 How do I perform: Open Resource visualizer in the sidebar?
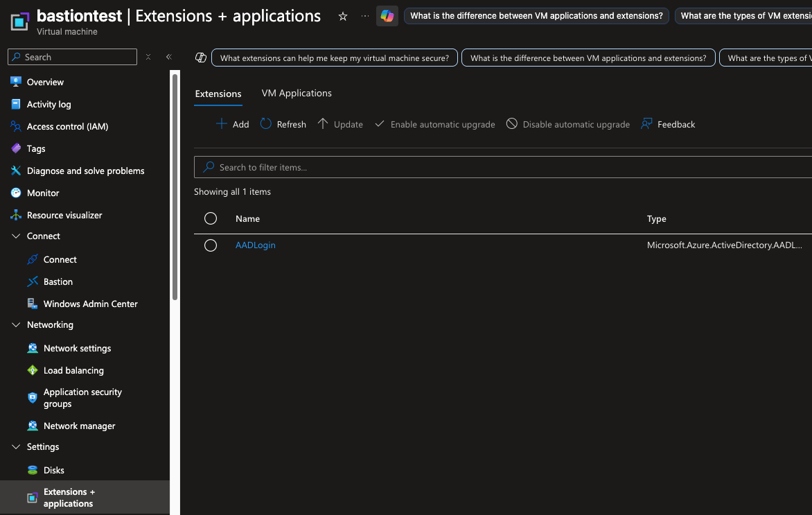[x=64, y=215]
